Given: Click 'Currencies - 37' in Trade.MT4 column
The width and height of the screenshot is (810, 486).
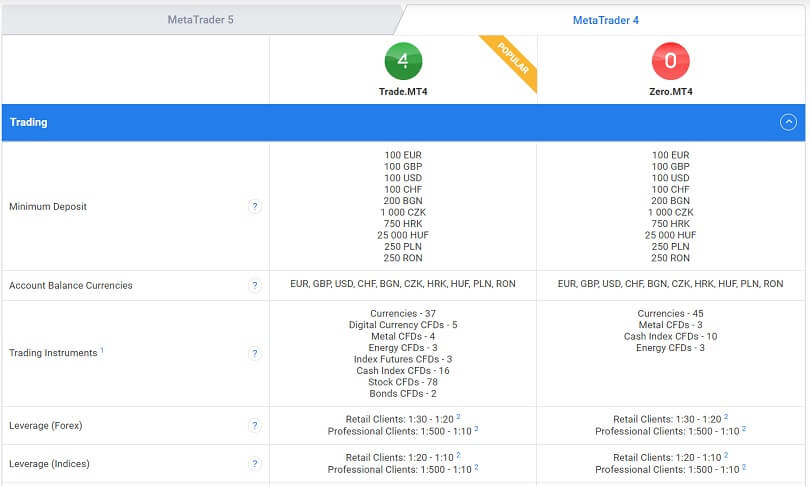Looking at the screenshot, I should pyautogui.click(x=403, y=313).
